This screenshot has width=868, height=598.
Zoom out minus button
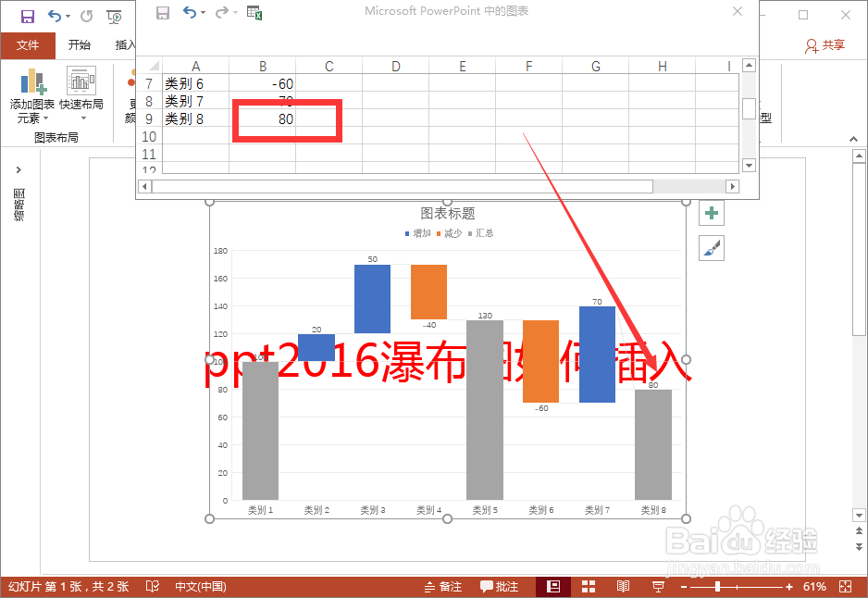684,586
